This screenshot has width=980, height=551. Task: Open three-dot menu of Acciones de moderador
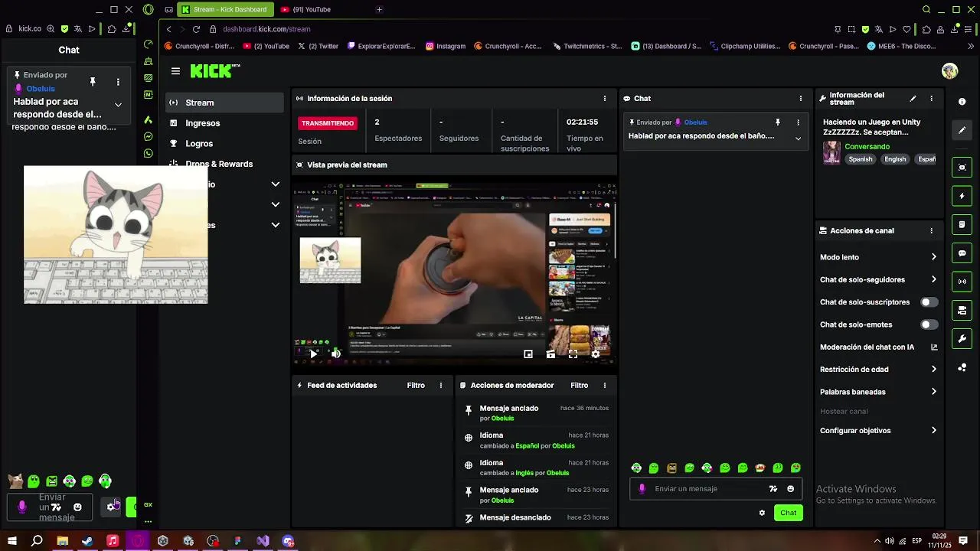tap(605, 386)
